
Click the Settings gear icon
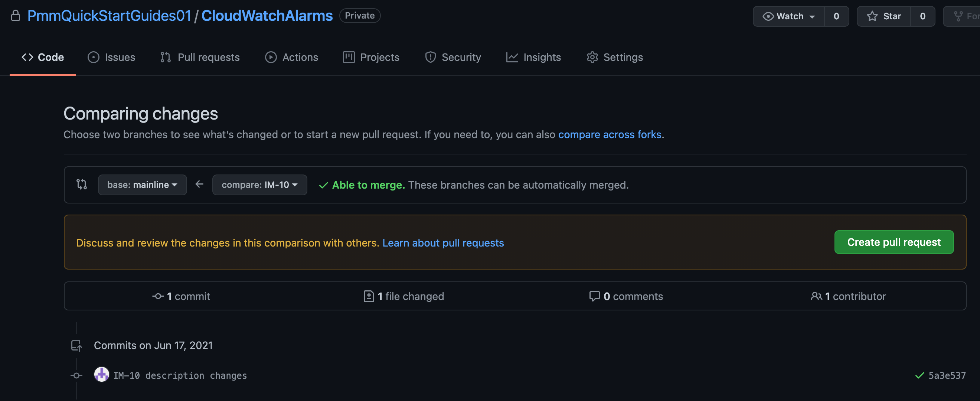click(x=592, y=57)
